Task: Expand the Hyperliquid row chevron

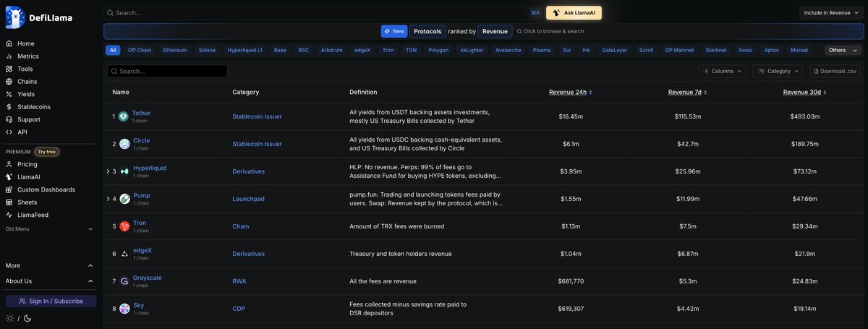Action: click(108, 171)
